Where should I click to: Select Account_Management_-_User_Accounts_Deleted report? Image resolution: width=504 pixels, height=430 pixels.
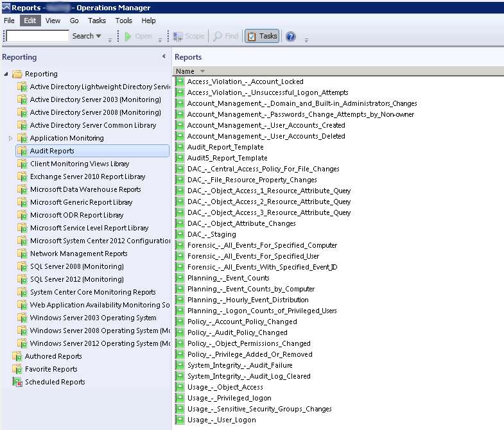(266, 136)
